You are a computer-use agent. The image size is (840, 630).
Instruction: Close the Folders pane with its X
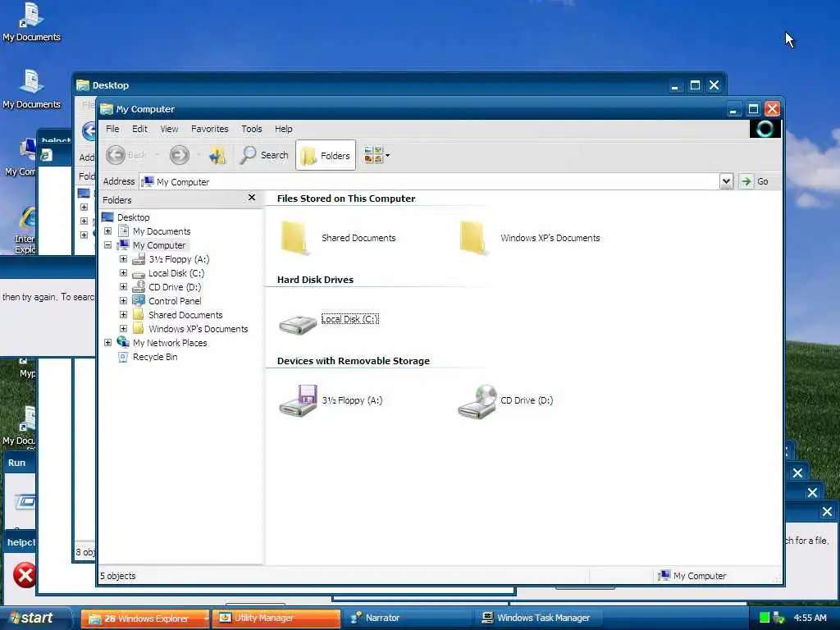252,198
